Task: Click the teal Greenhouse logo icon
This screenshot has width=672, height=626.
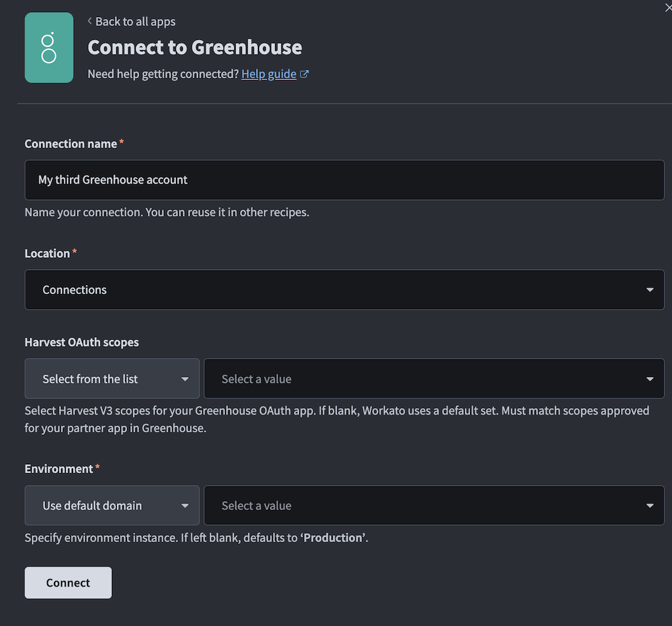Action: pyautogui.click(x=49, y=48)
